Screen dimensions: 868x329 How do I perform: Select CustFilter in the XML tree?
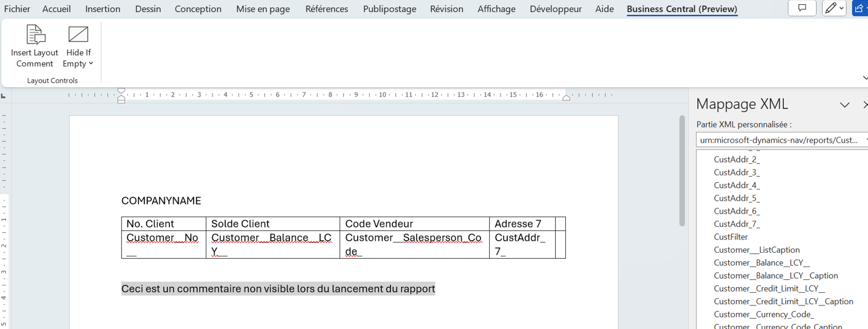tap(731, 237)
